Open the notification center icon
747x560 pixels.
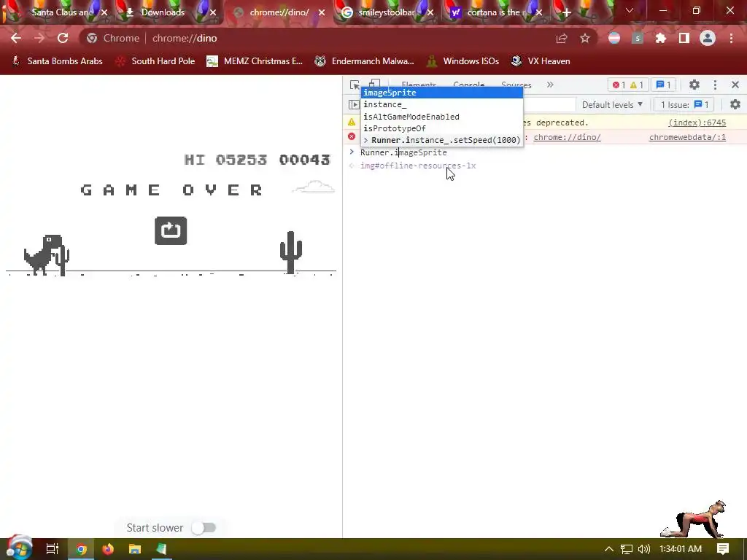[x=723, y=549]
